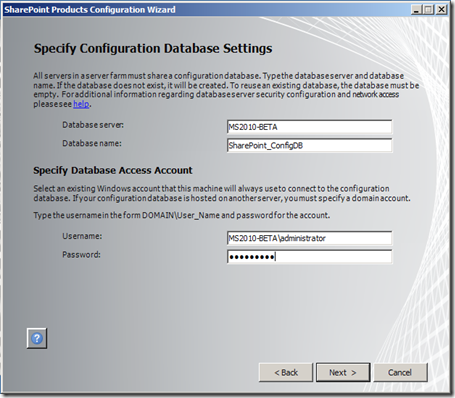455x398 pixels.
Task: Click the 'Password:' label
Action: 81,255
